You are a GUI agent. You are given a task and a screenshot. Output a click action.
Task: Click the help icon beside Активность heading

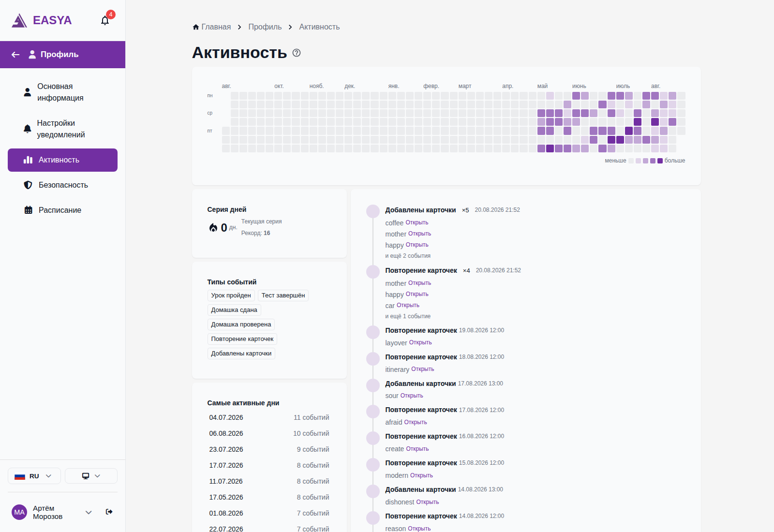click(297, 53)
